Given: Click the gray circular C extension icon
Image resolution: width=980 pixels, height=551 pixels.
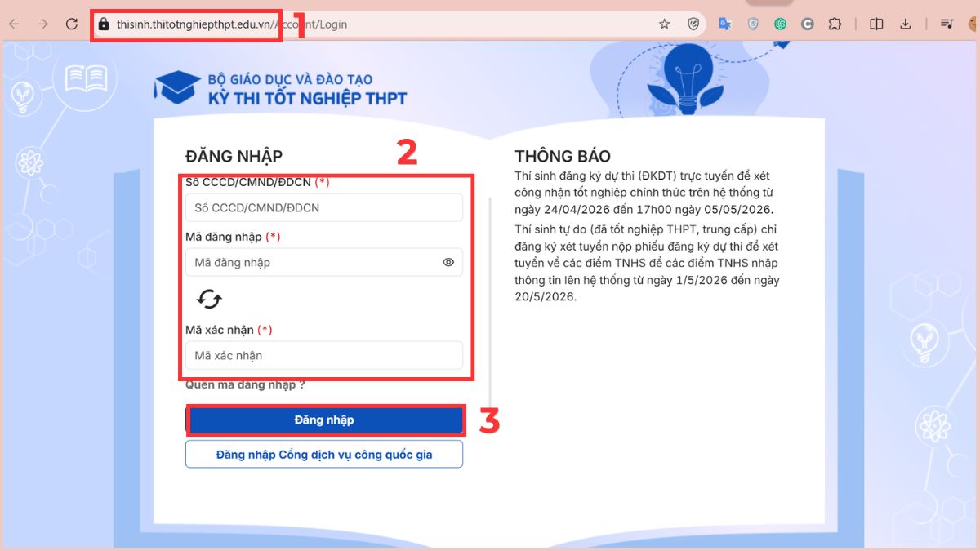Looking at the screenshot, I should click(808, 24).
